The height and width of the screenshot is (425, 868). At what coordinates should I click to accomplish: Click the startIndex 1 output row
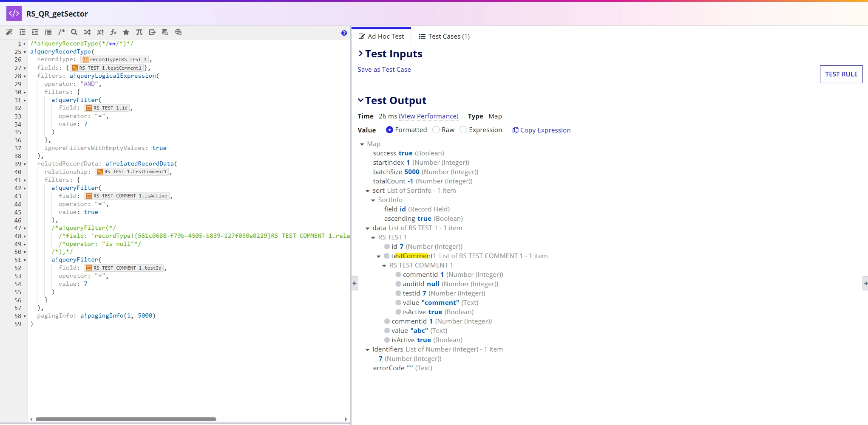point(421,163)
